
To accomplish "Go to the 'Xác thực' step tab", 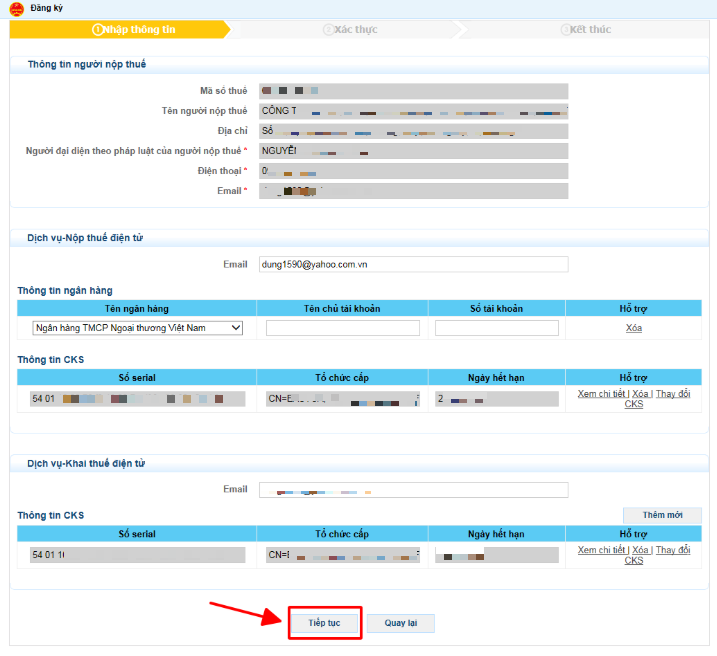I will [350, 29].
